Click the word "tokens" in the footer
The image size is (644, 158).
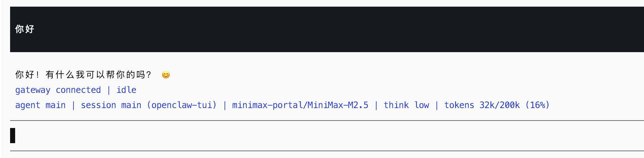[459, 105]
